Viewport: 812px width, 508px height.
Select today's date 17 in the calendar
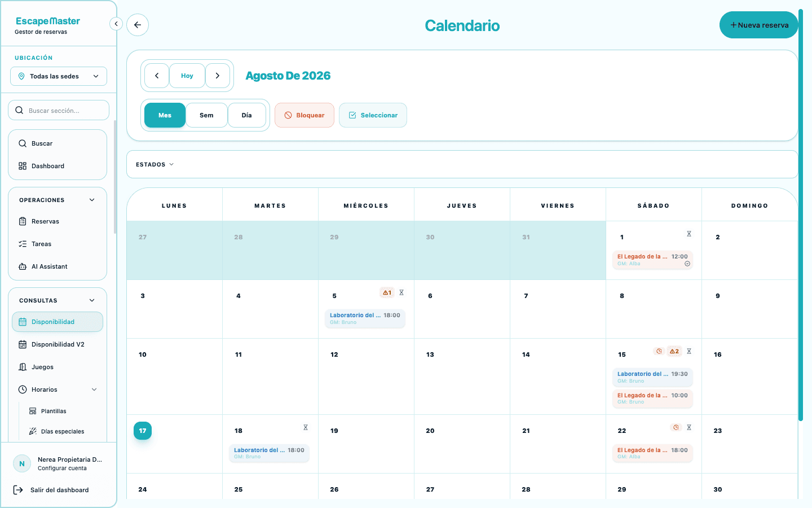143,431
